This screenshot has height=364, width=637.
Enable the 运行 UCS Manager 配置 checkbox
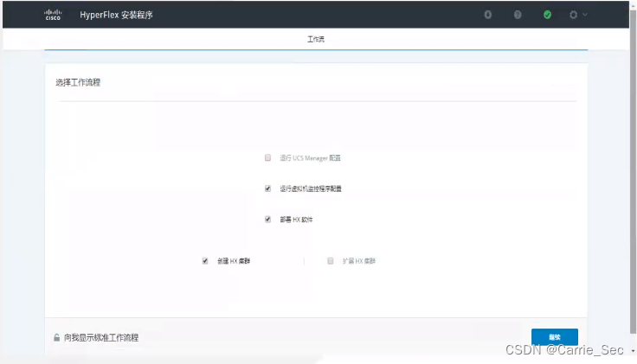(x=267, y=157)
